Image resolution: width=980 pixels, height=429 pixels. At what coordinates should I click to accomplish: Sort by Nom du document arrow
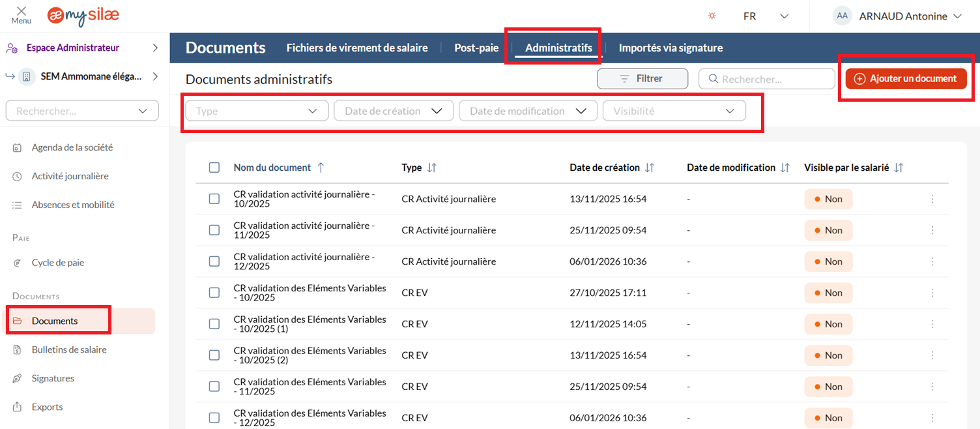pos(321,168)
